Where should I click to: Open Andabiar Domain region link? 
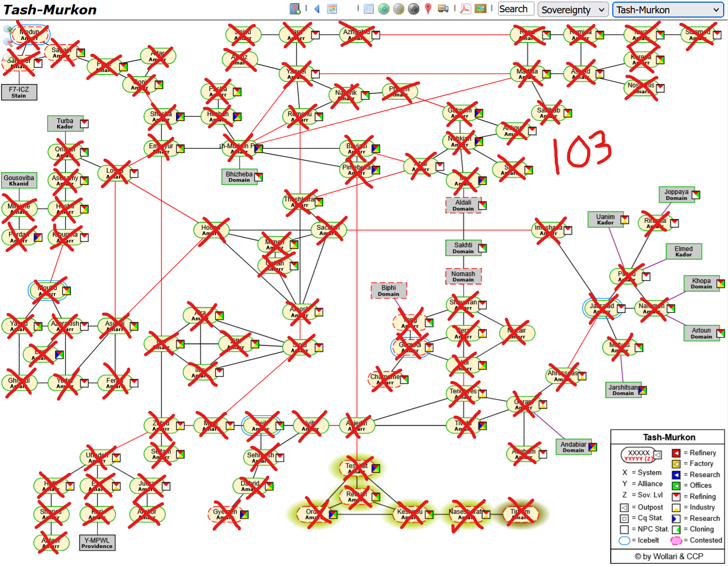573,447
